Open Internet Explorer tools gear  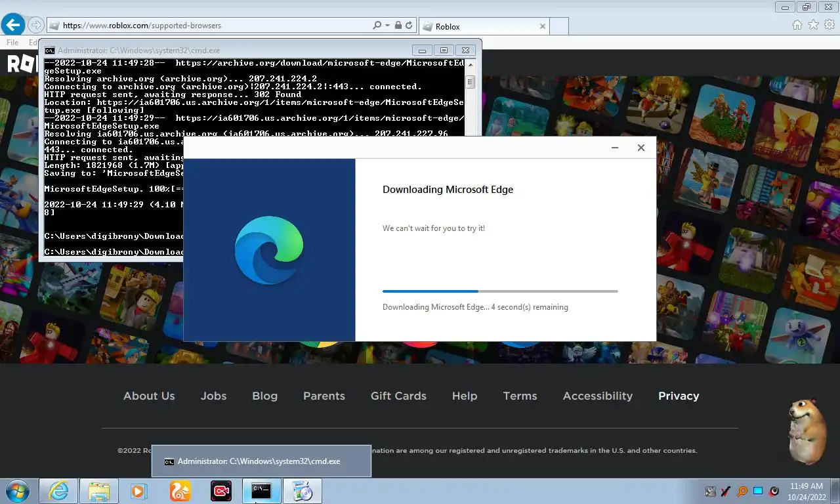click(x=829, y=25)
